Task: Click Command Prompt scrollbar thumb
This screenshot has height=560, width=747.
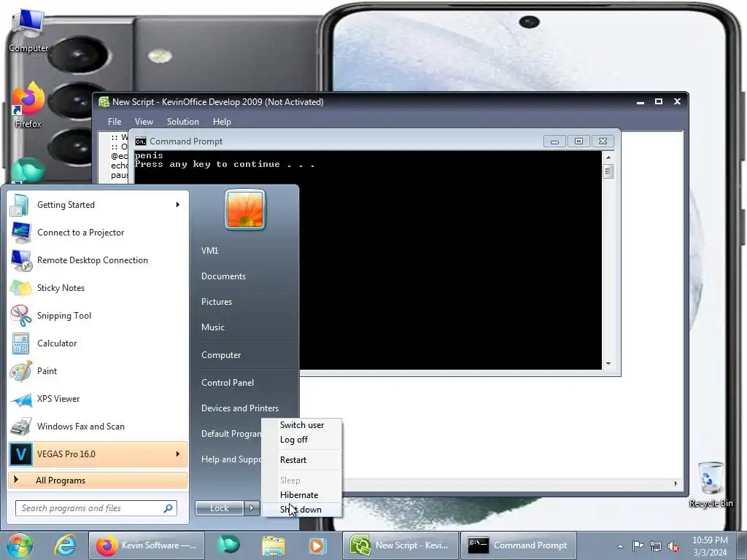Action: click(x=608, y=171)
